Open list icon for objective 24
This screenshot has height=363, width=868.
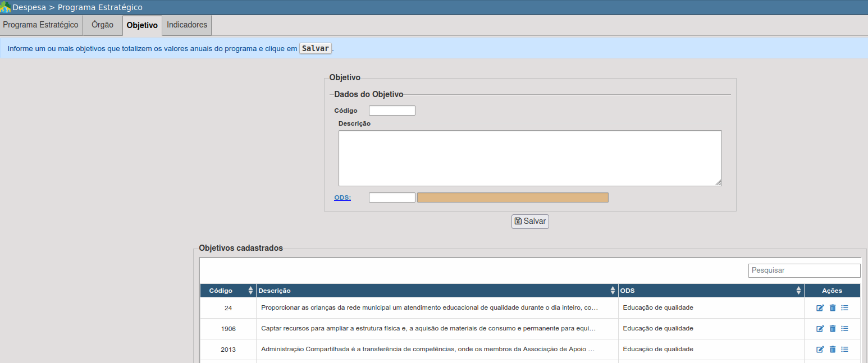[844, 308]
